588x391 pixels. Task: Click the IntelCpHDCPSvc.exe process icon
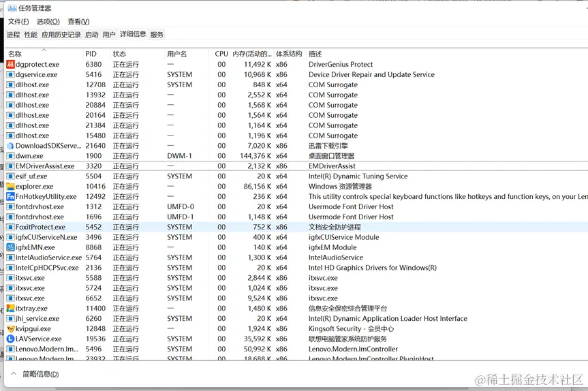(x=10, y=268)
